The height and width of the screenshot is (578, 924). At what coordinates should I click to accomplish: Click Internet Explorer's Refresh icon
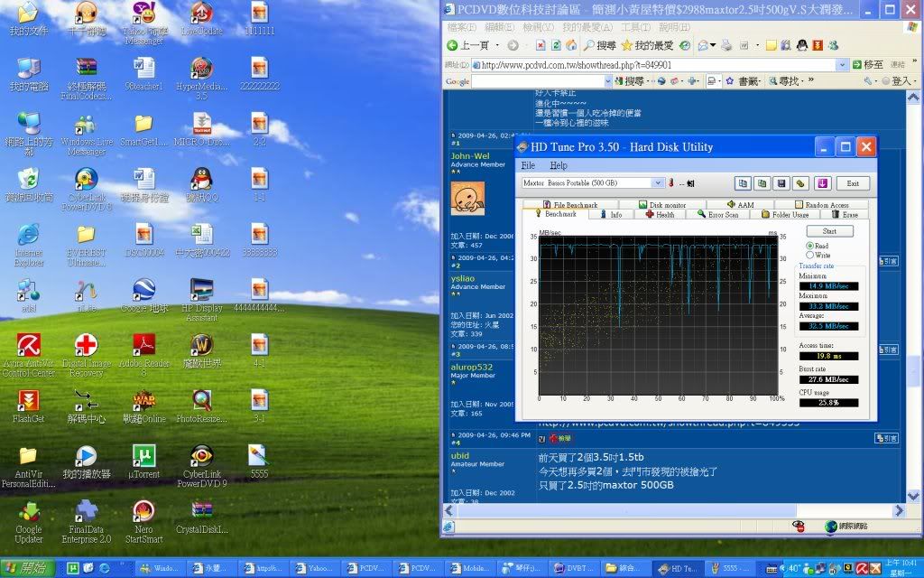556,45
